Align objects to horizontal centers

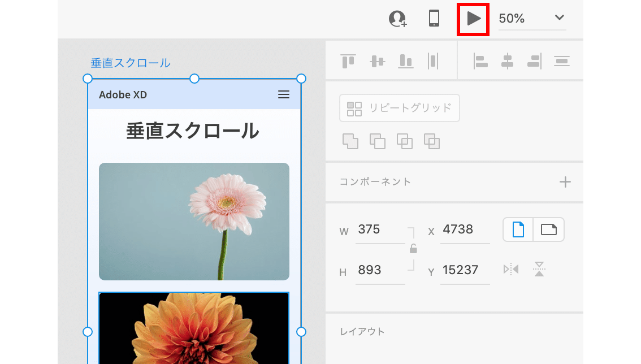[x=507, y=60]
